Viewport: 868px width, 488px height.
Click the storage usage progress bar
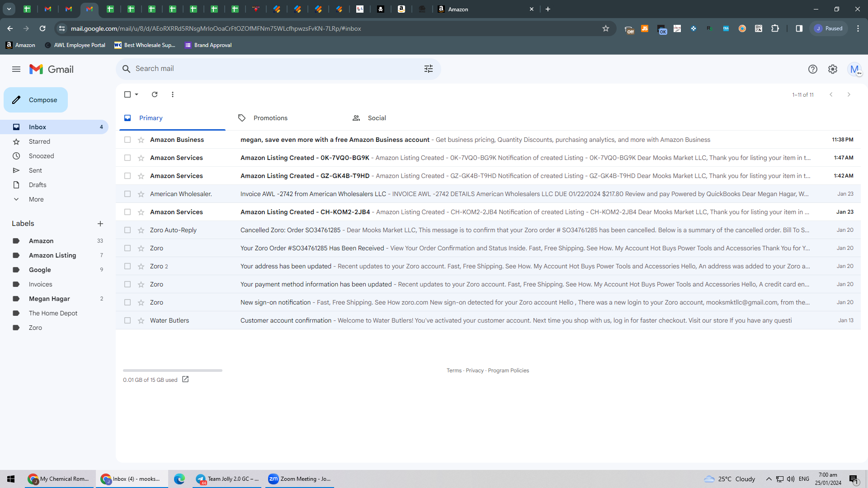(x=173, y=371)
